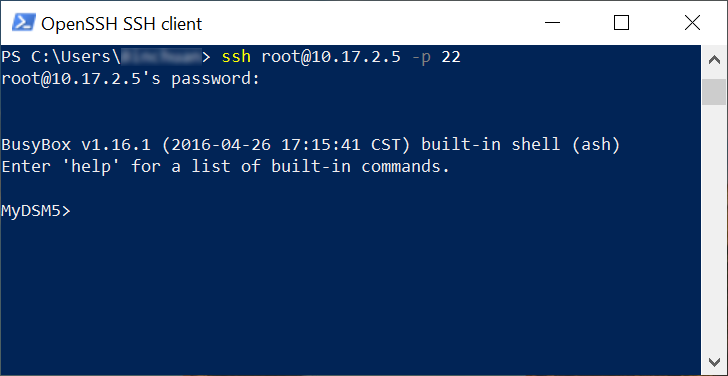Image resolution: width=728 pixels, height=376 pixels.
Task: Click the blurred username in path
Action: [x=161, y=57]
